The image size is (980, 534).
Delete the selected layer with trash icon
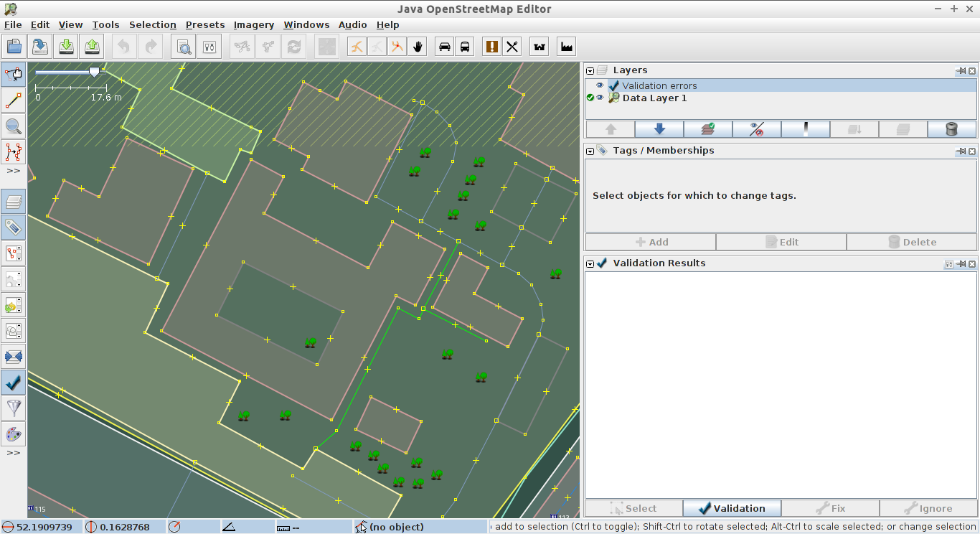(x=951, y=129)
